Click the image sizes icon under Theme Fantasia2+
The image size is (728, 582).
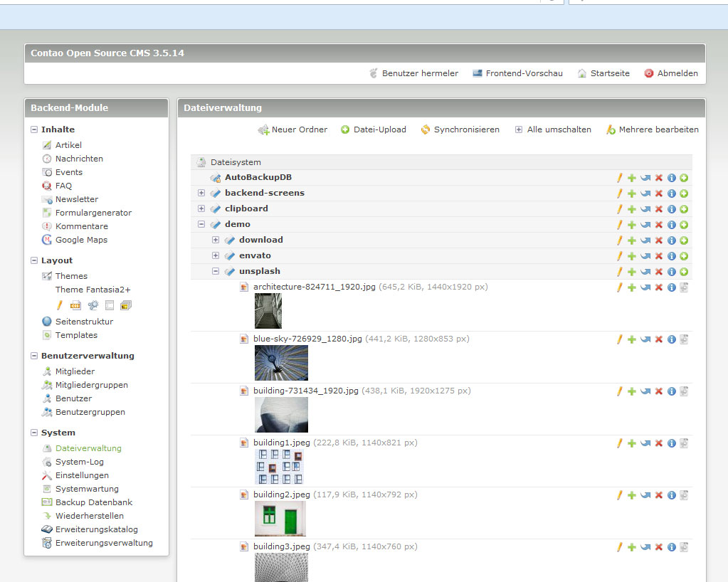point(126,305)
